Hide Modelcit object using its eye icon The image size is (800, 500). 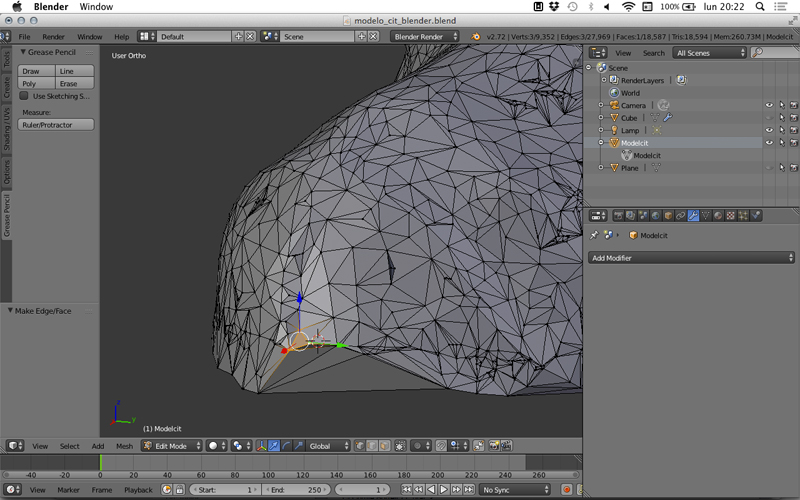point(769,143)
